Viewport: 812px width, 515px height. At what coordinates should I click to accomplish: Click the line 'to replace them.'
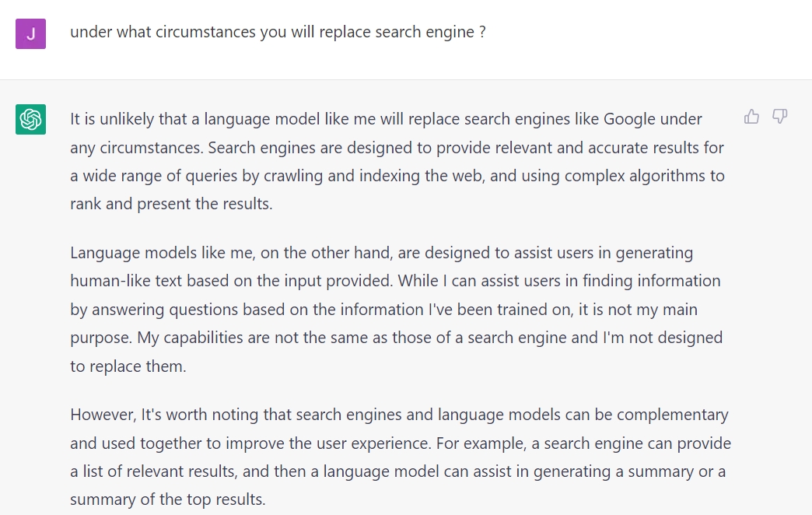(128, 366)
